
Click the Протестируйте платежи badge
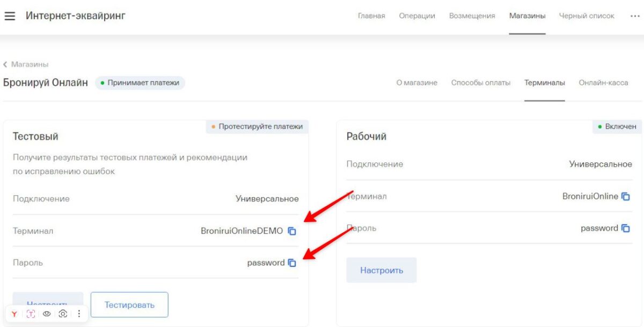257,127
